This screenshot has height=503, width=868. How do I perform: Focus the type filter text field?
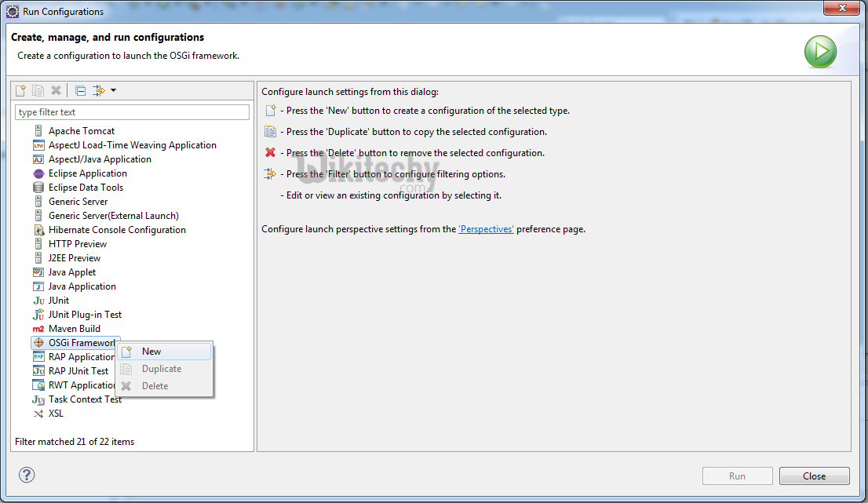[132, 112]
